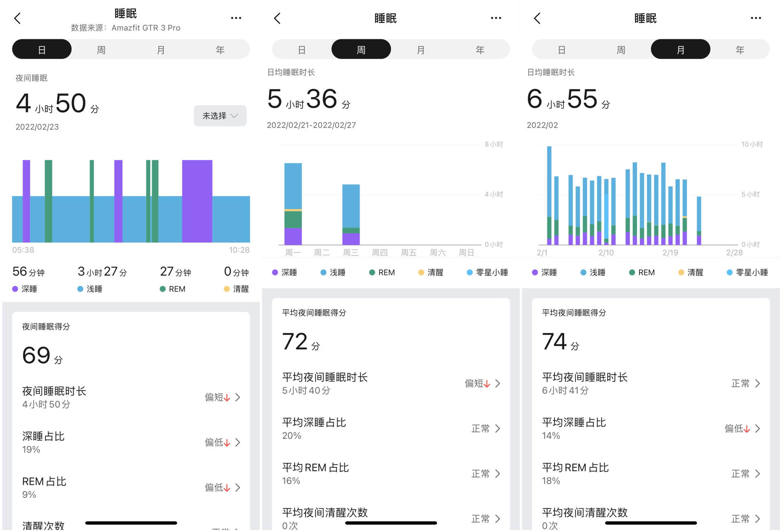
Task: Toggle the 深睡 legend on weekly chart
Action: click(x=284, y=272)
